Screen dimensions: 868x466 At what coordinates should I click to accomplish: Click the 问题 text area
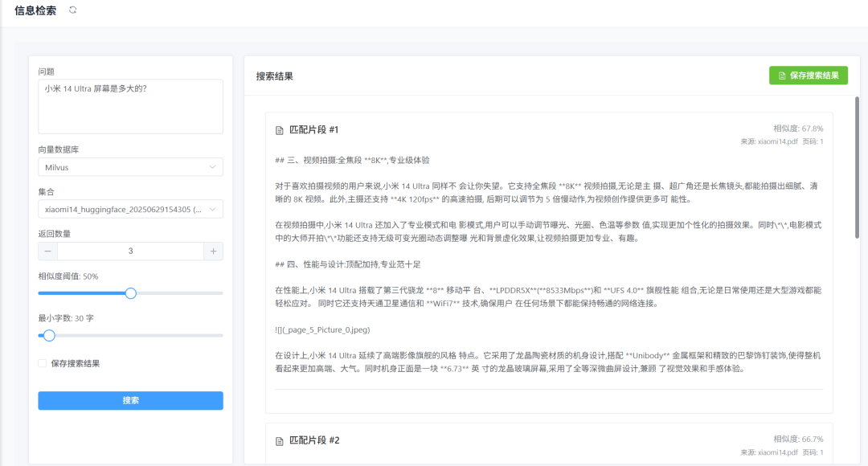[x=131, y=107]
